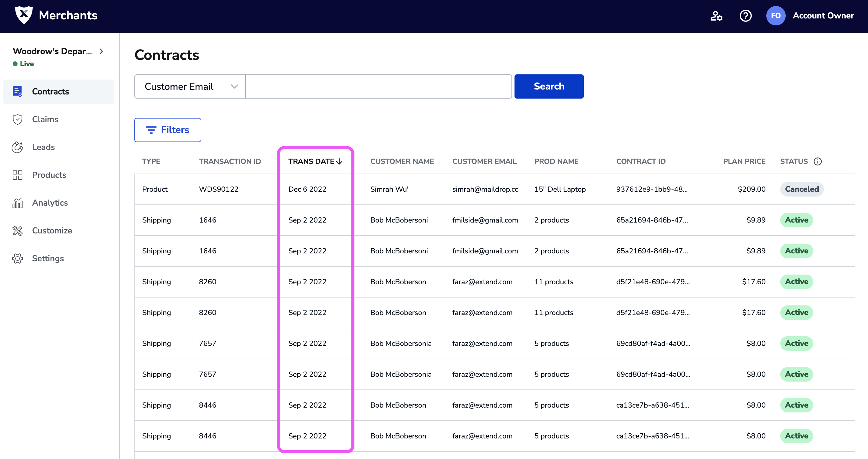Open the Products menu item
Image resolution: width=868 pixels, height=459 pixels.
click(49, 175)
